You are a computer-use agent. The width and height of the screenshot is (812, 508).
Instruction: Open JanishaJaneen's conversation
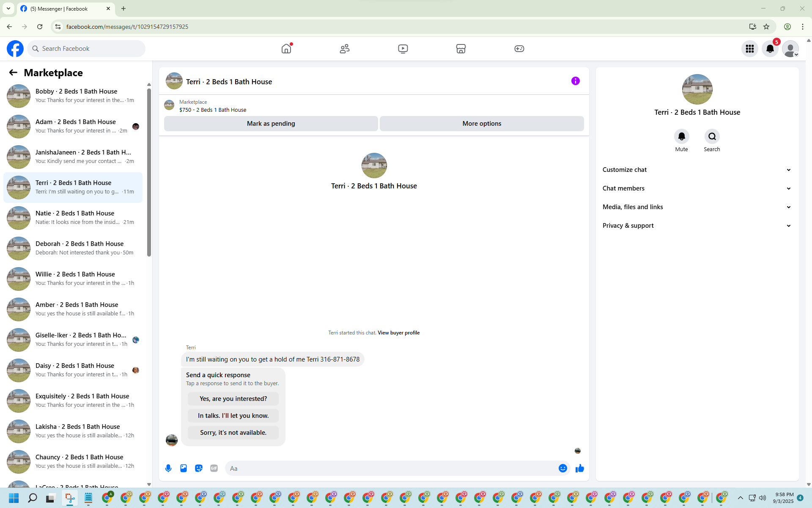tap(73, 157)
